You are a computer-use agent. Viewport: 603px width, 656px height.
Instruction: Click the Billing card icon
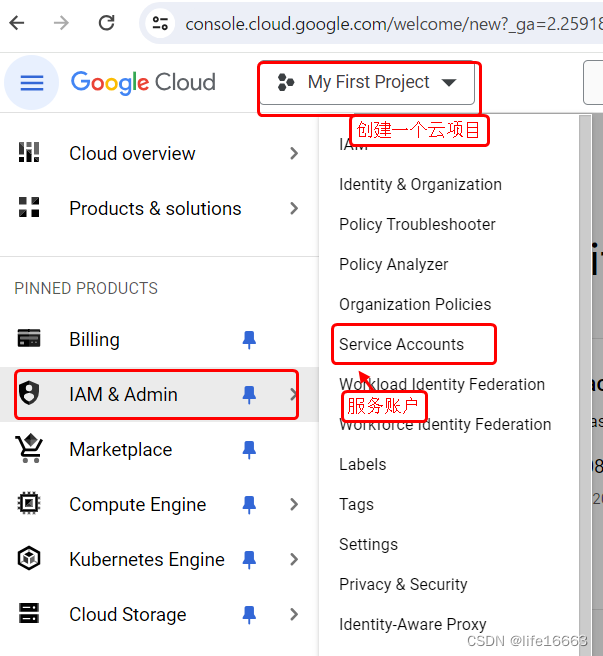(29, 339)
